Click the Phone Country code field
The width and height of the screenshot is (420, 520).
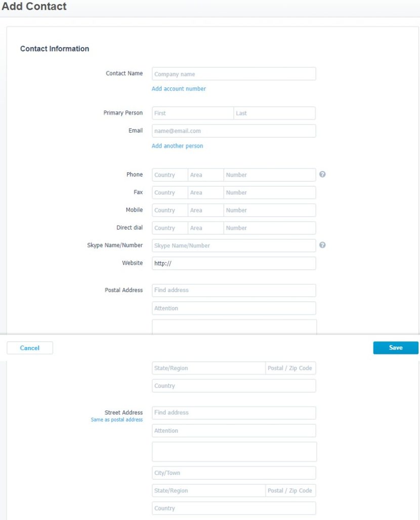pos(169,174)
